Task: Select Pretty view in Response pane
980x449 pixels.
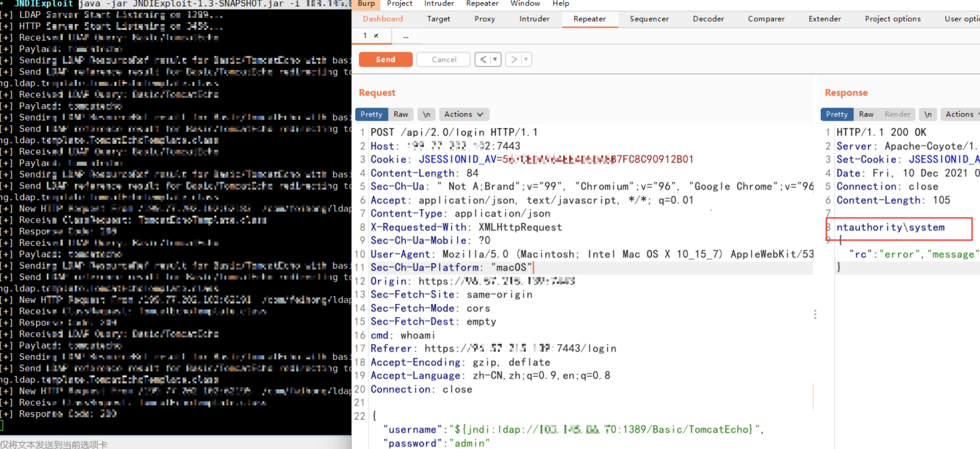Action: tap(837, 114)
